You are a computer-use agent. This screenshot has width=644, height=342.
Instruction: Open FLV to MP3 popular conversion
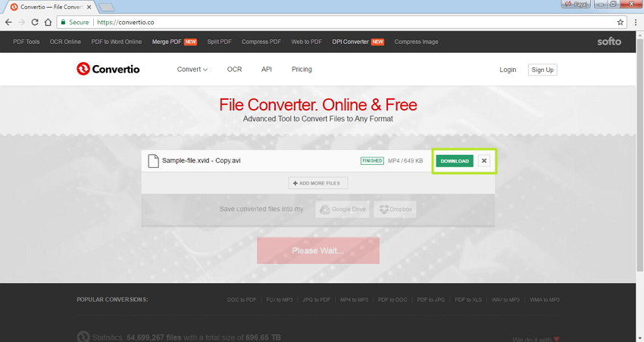point(280,300)
